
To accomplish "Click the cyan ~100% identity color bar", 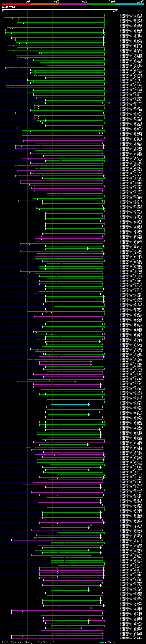I will pos(130,4).
